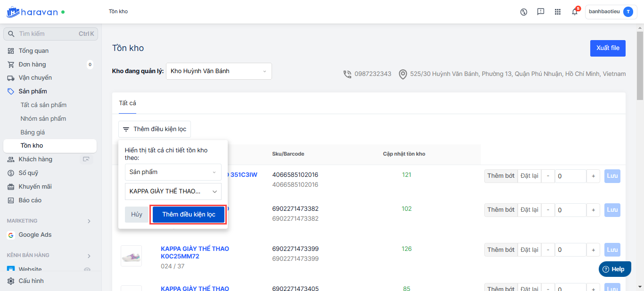
Task: Select Đặt lại for SKU 6902271473382
Action: click(529, 210)
